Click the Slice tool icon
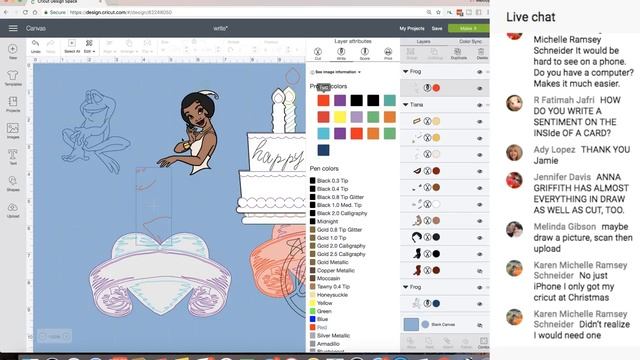This screenshot has height=360, width=640. coord(411,342)
